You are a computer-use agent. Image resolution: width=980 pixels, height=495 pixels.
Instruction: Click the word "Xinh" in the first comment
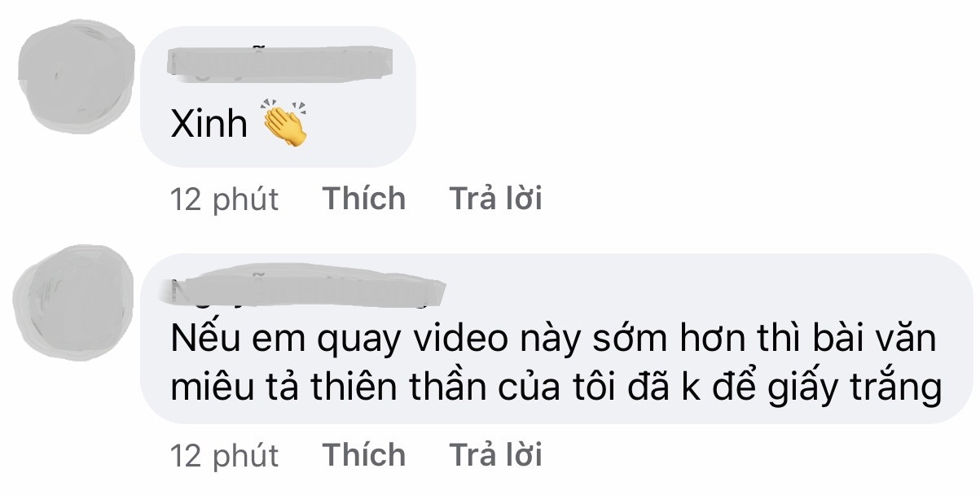(209, 125)
